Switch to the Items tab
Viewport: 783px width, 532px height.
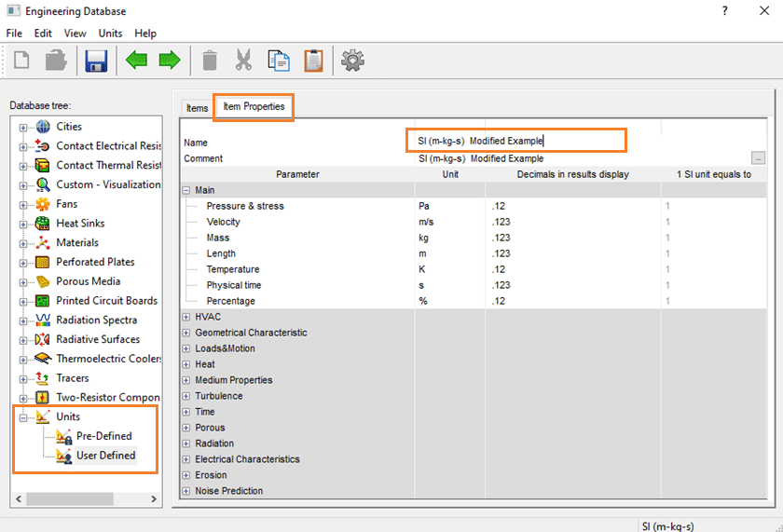[198, 108]
